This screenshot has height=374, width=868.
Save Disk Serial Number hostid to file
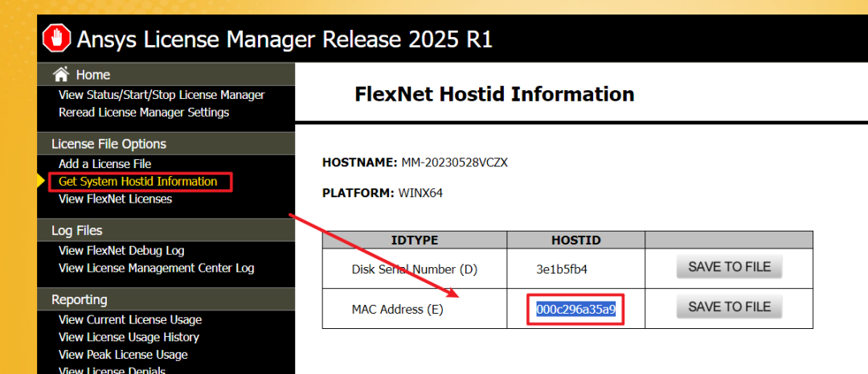pos(729,266)
